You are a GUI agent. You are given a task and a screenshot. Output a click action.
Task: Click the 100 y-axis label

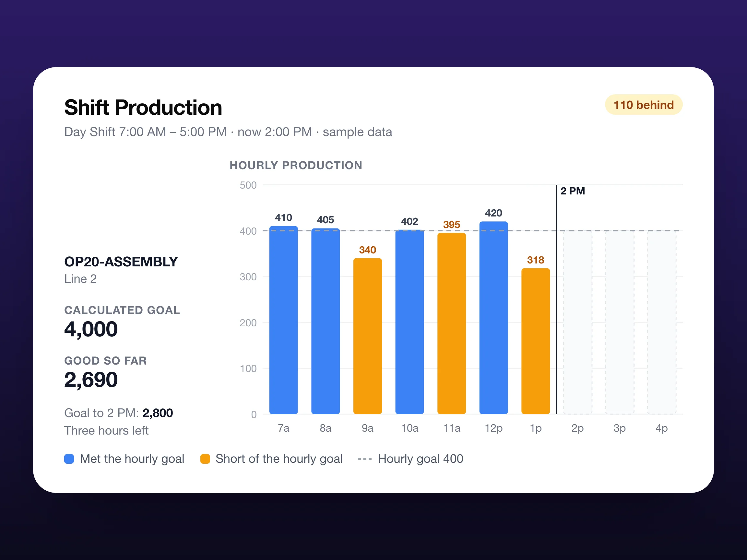(x=248, y=368)
